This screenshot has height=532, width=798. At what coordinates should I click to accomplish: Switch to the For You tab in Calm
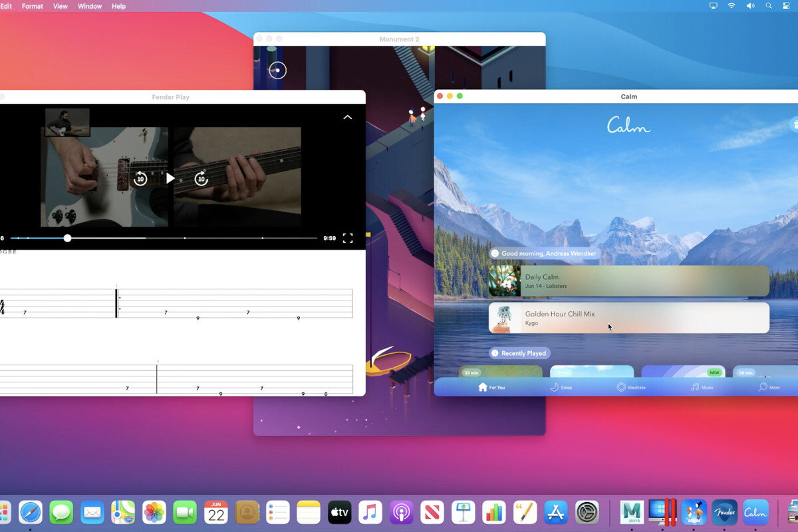tap(491, 387)
